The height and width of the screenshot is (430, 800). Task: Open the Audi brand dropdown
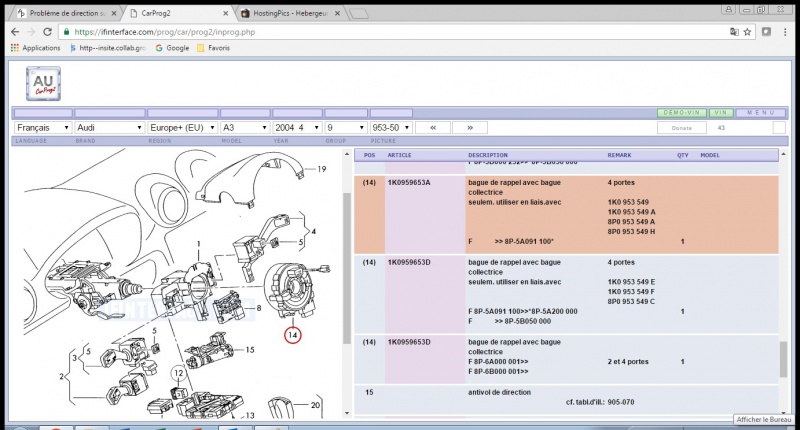coord(109,128)
